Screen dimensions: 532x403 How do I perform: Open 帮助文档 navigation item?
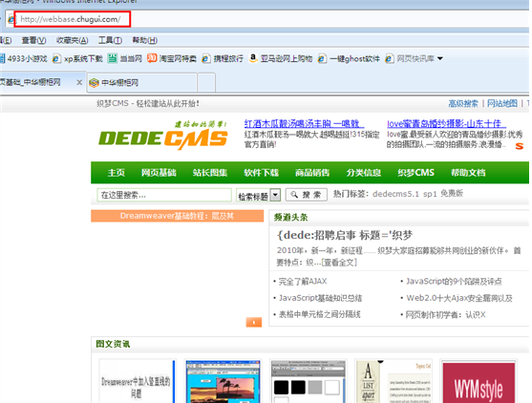pos(468,173)
